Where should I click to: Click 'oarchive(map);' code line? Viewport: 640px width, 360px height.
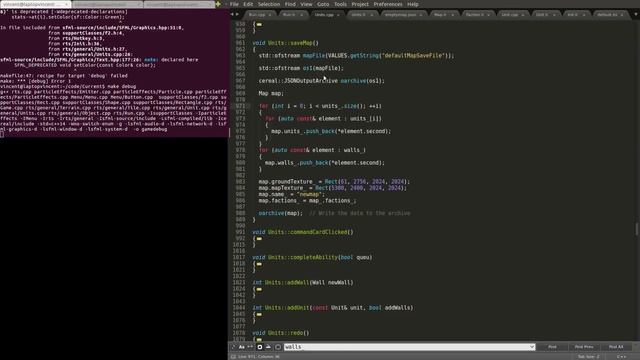[x=281, y=213]
